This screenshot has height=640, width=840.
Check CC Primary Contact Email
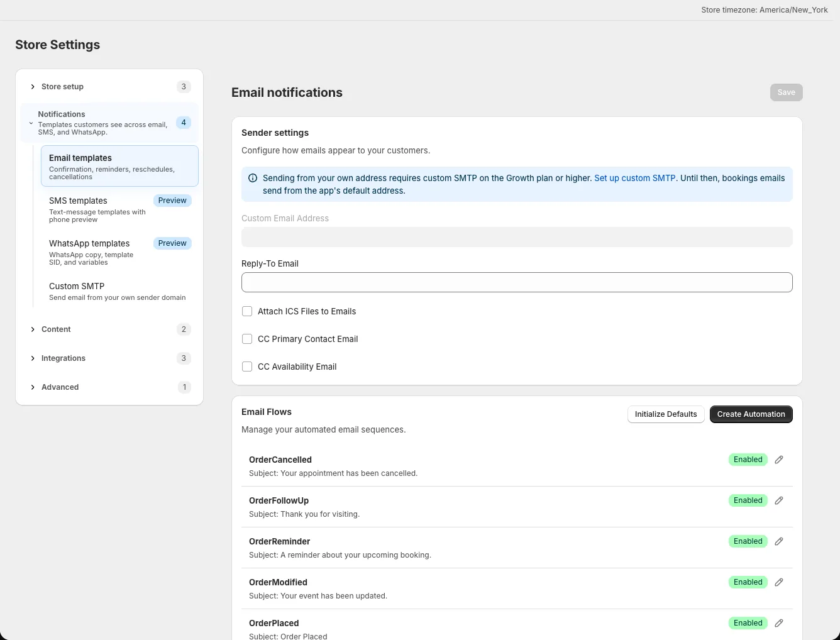[x=247, y=339]
